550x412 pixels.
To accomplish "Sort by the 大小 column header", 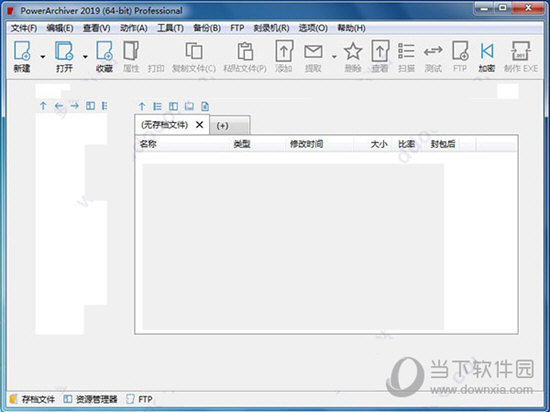I will point(379,144).
